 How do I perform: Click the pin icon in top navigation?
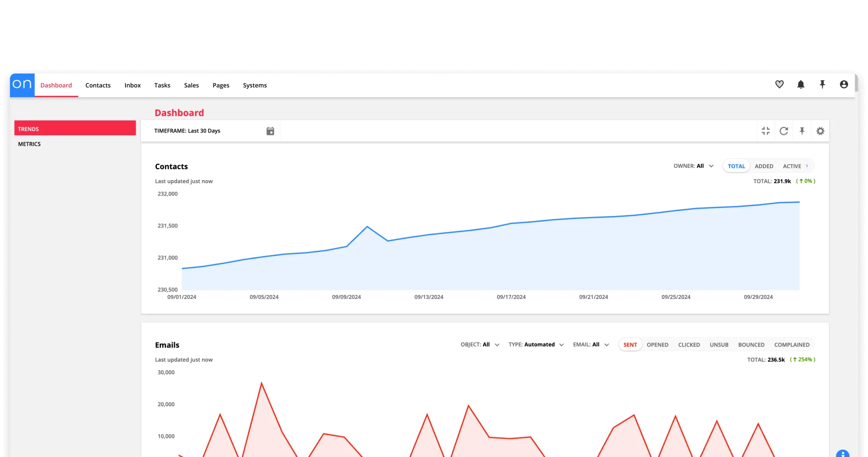tap(823, 84)
